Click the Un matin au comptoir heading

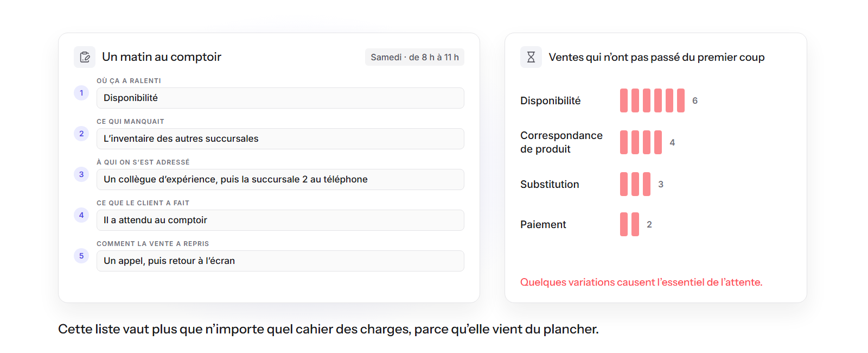pos(162,57)
